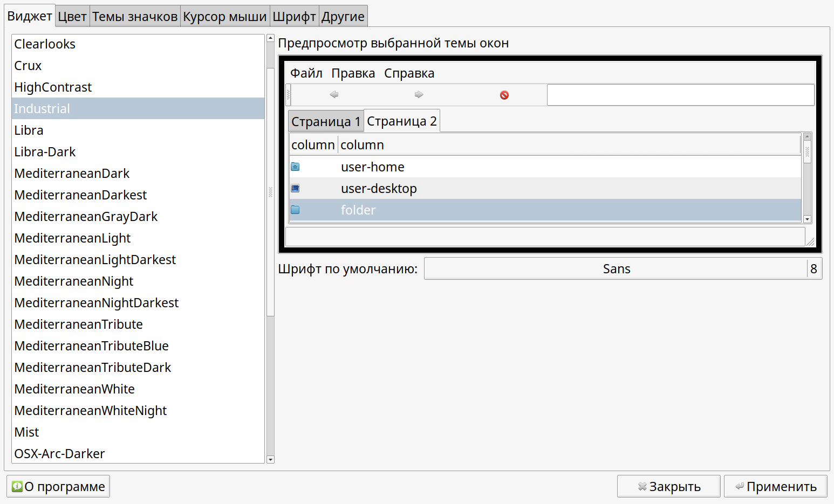Open the Файл menu in preview
834x504 pixels.
tap(306, 73)
